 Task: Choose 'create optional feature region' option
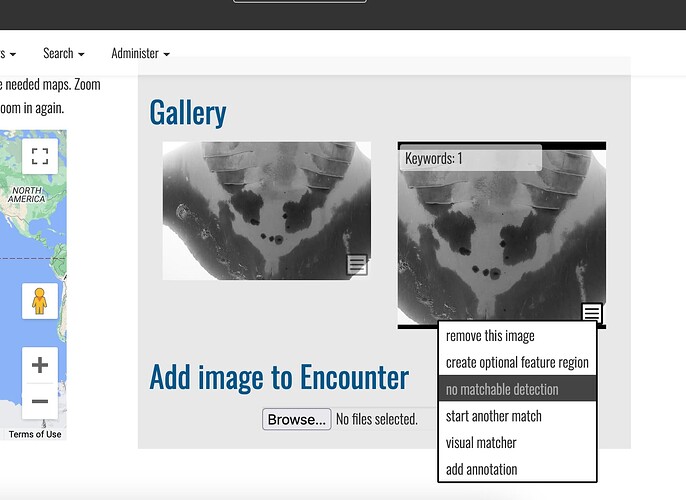click(518, 363)
